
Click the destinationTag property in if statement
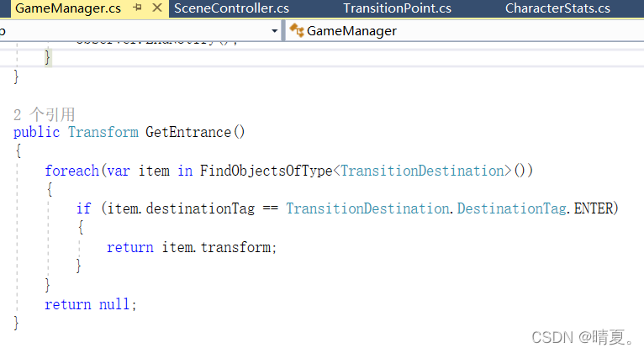pyautogui.click(x=200, y=208)
